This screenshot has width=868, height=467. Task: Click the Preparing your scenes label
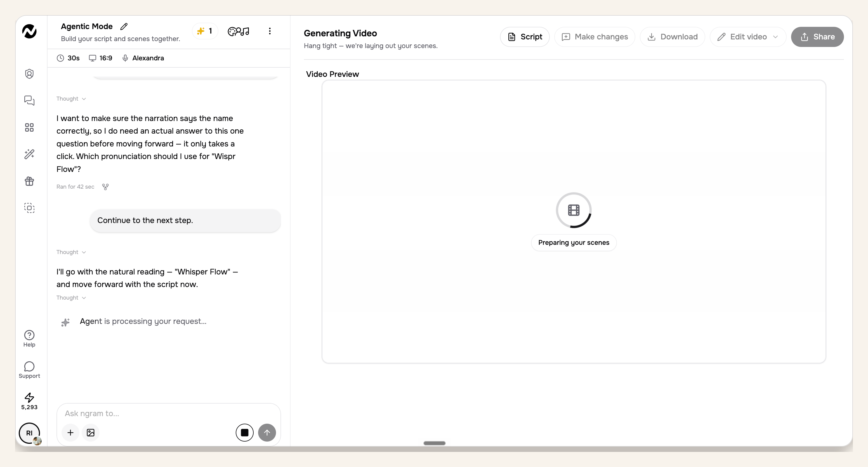tap(574, 243)
